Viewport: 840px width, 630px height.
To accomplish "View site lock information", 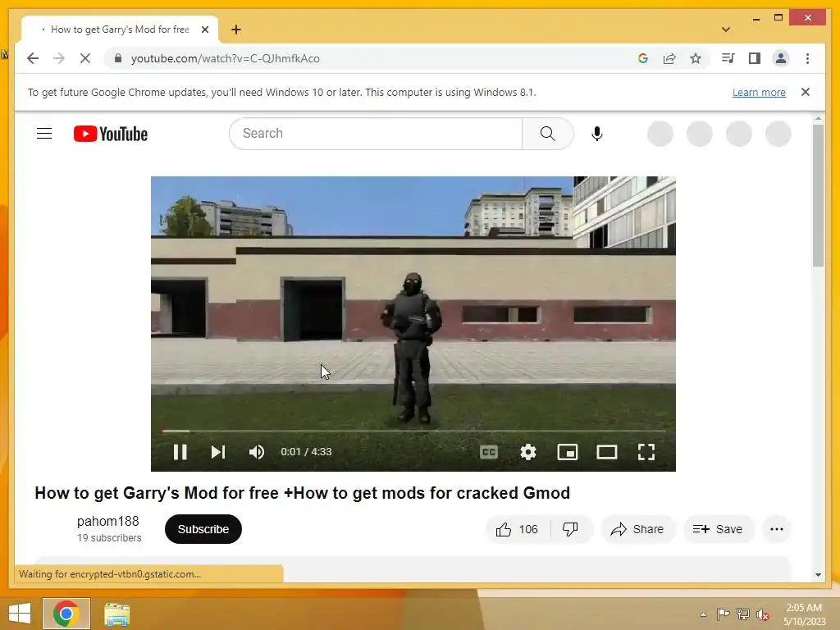I will [118, 58].
